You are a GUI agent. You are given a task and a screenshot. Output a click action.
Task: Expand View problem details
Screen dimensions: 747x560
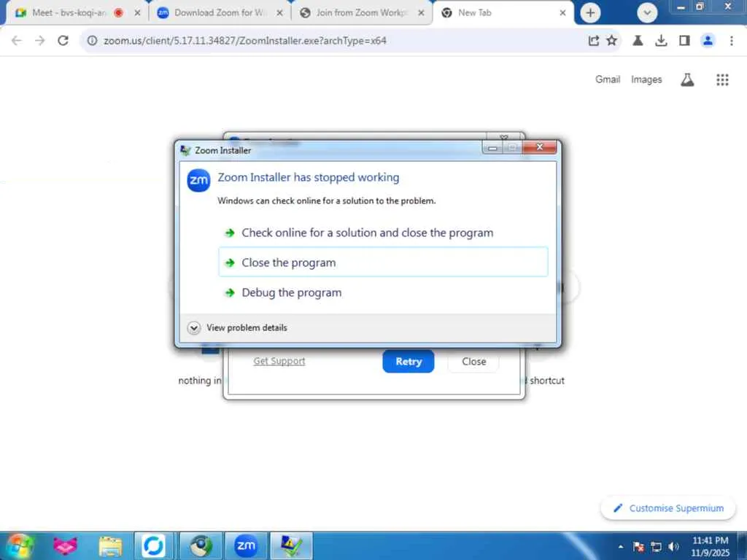point(237,327)
